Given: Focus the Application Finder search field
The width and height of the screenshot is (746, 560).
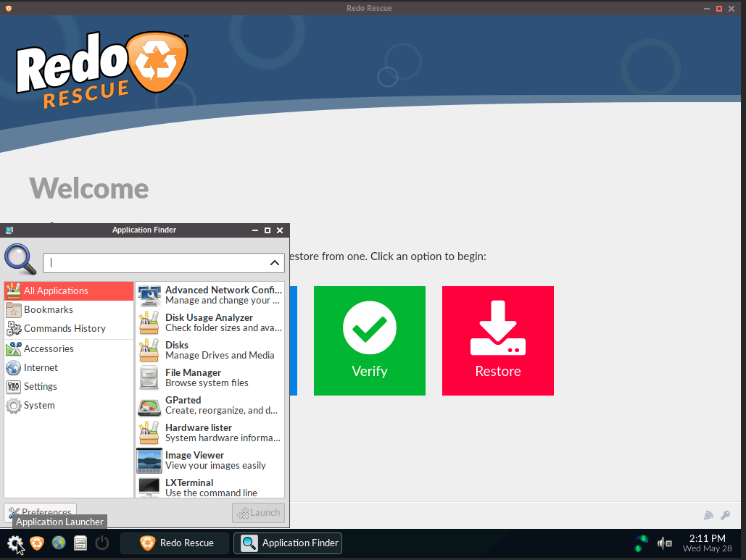Looking at the screenshot, I should [164, 263].
